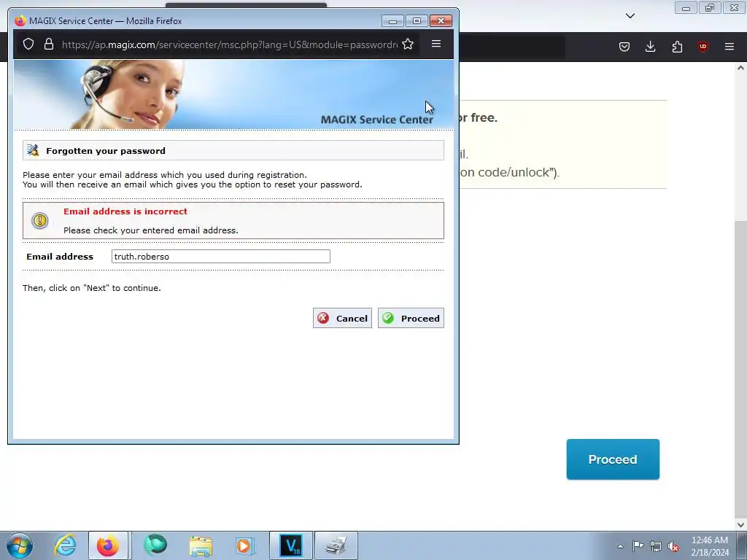Open Pocket save icon in main Firefox window

click(x=624, y=46)
